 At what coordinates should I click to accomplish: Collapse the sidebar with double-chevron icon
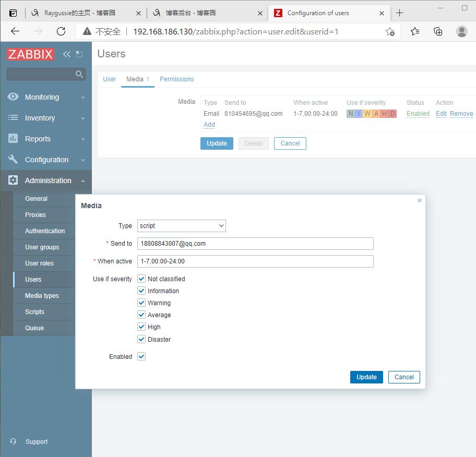coord(66,54)
